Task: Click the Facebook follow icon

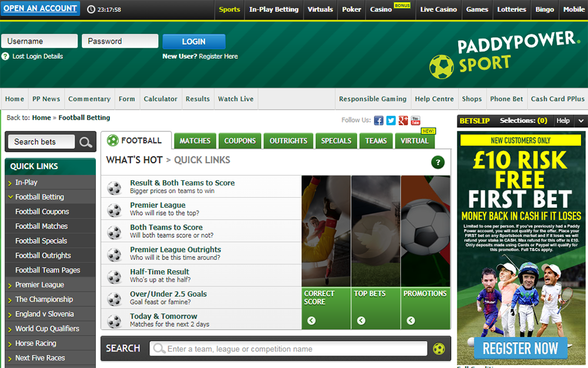Action: (x=379, y=121)
